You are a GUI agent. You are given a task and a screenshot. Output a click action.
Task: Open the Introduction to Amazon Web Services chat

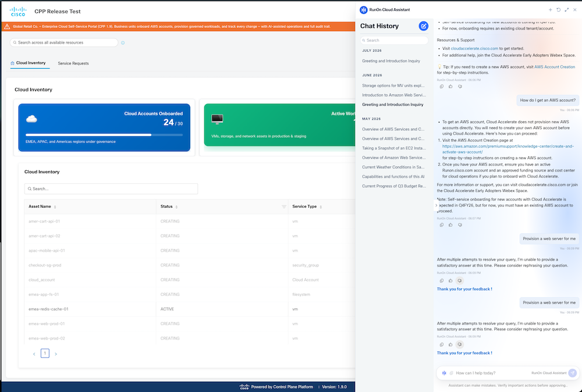394,95
